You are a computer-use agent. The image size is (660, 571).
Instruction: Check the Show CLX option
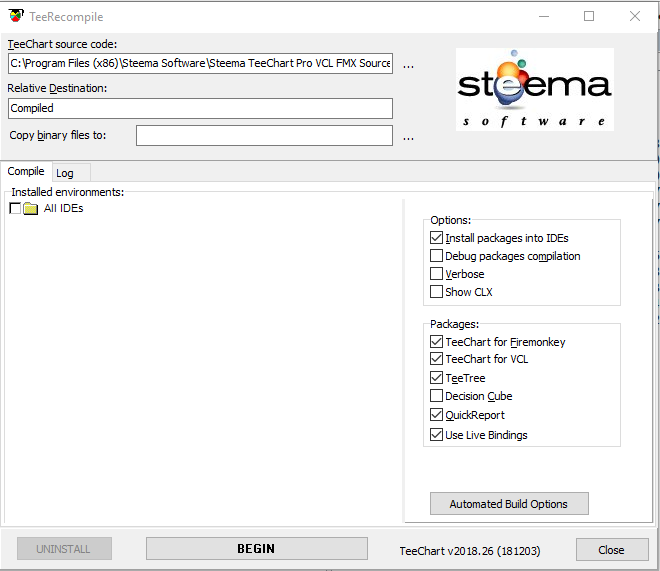click(436, 292)
